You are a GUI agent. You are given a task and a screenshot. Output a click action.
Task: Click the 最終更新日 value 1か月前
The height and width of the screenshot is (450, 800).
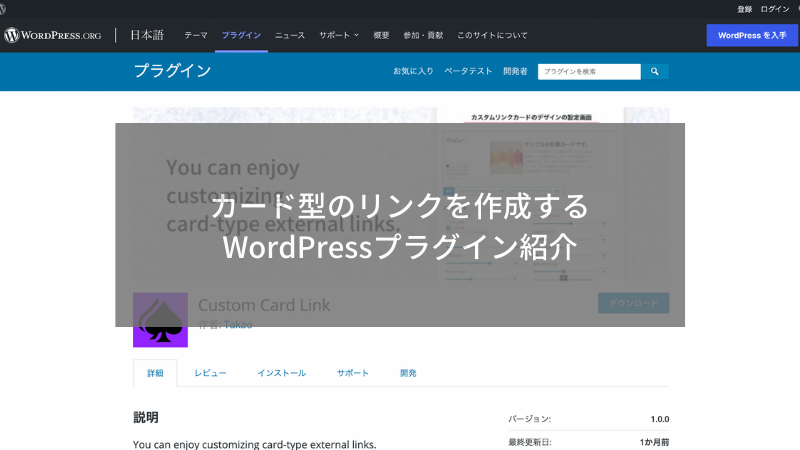[654, 442]
